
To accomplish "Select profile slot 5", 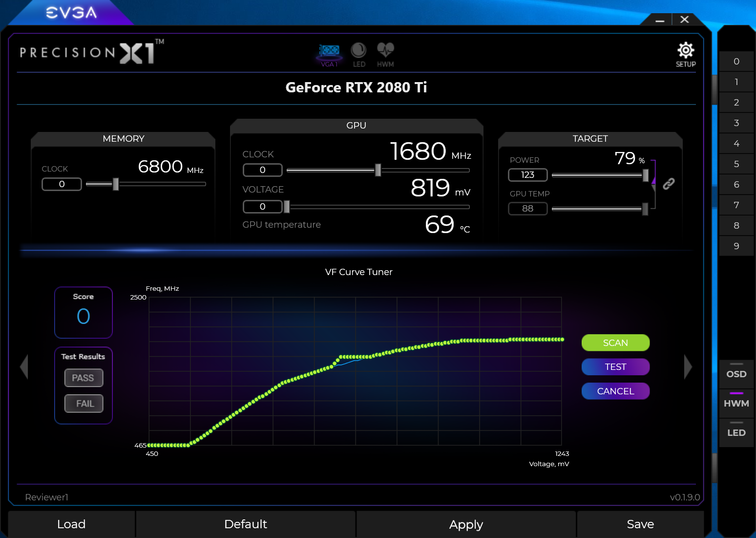I will pos(736,164).
